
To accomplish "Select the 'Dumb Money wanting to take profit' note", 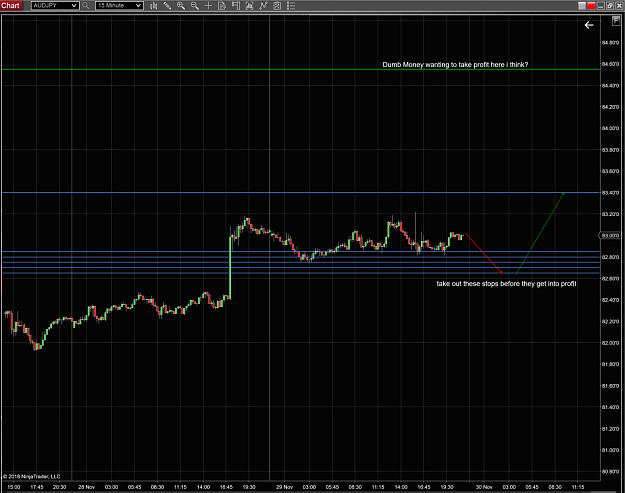I will click(x=455, y=65).
